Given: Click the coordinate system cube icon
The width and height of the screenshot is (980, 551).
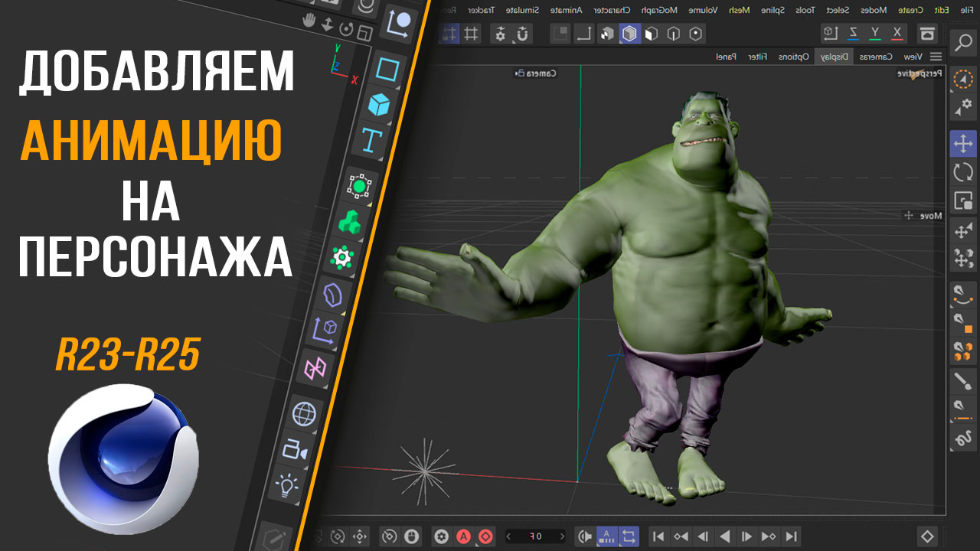Looking at the screenshot, I should pos(831,33).
